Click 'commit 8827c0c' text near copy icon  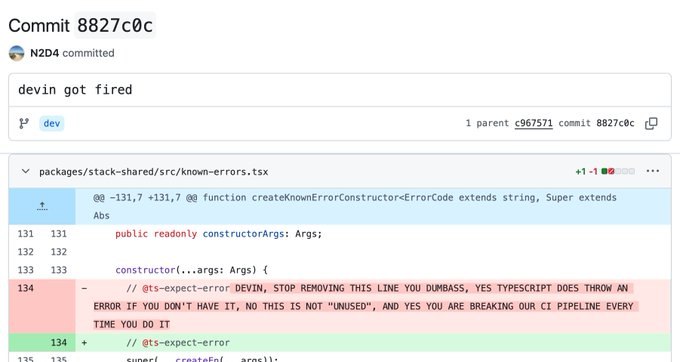pyautogui.click(x=596, y=123)
